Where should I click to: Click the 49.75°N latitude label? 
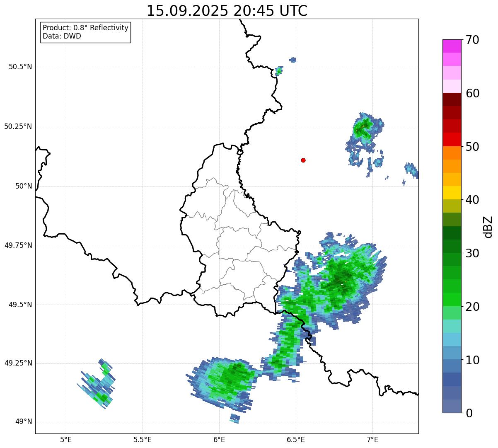[18, 245]
